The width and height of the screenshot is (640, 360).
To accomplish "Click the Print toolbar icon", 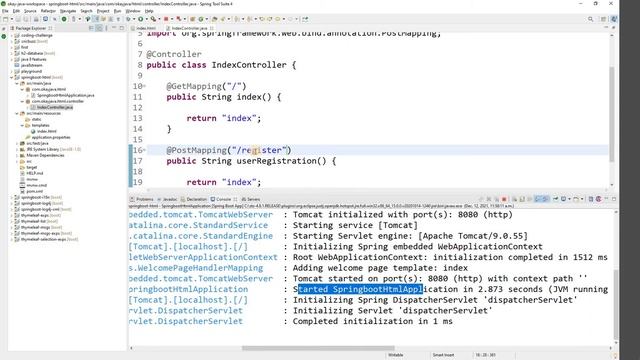I will [x=36, y=19].
